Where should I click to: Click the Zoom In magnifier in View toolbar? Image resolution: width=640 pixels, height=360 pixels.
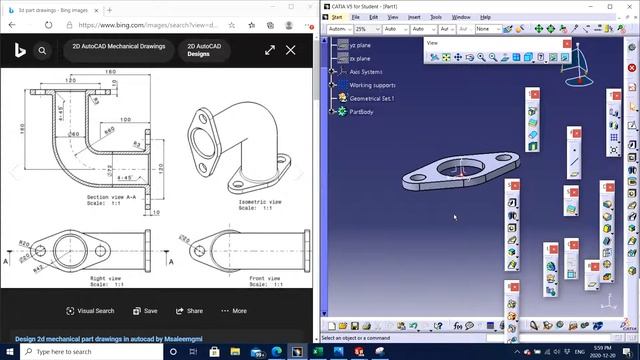coord(482,58)
